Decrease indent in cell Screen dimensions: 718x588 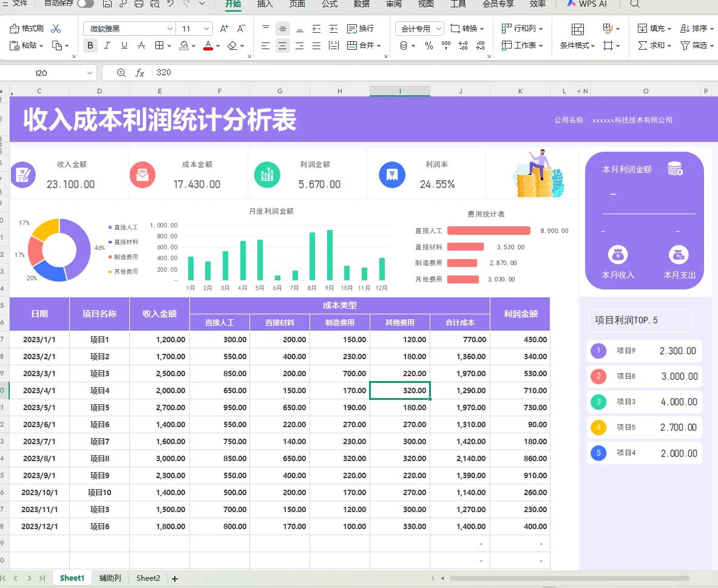(316, 29)
